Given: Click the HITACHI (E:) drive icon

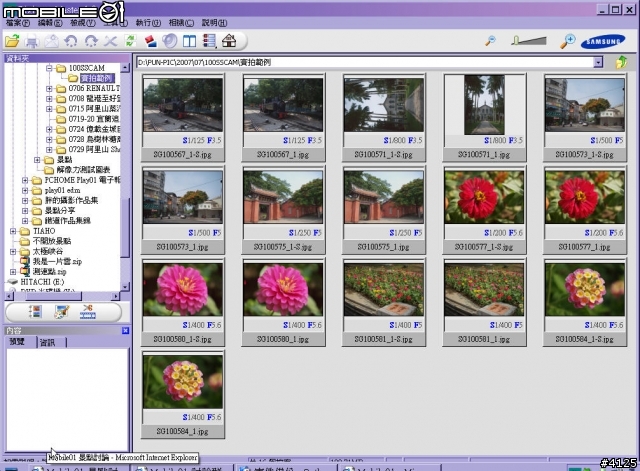Looking at the screenshot, I should (13, 282).
